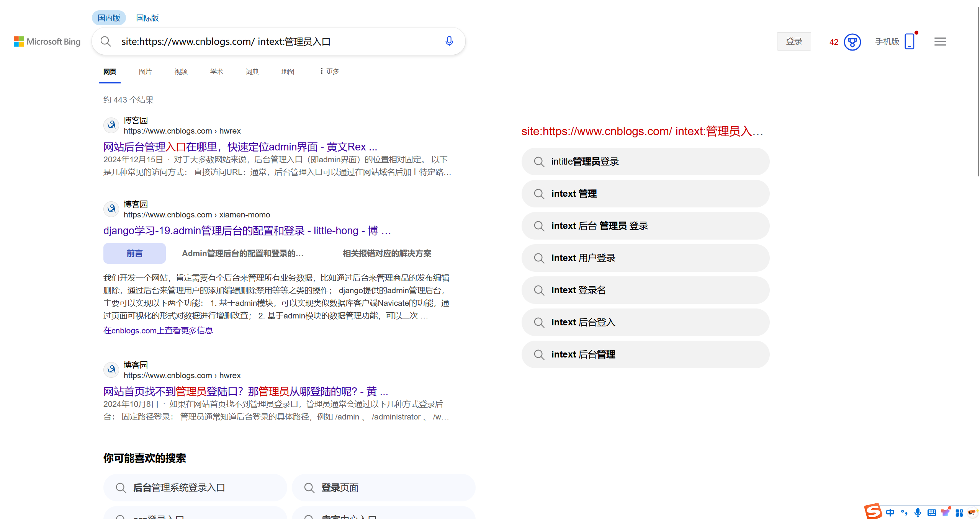Viewport: 980px width, 519px height.
Task: Open the 学术 search tab
Action: (x=216, y=72)
